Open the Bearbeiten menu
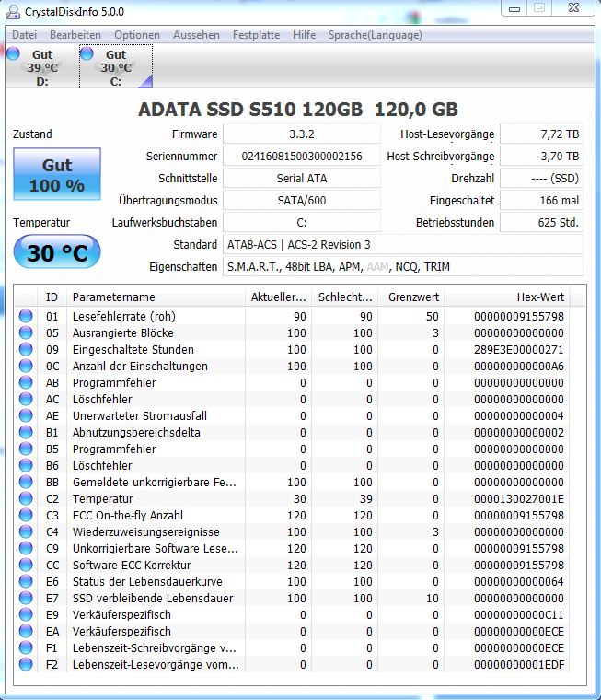The width and height of the screenshot is (601, 700). [75, 35]
